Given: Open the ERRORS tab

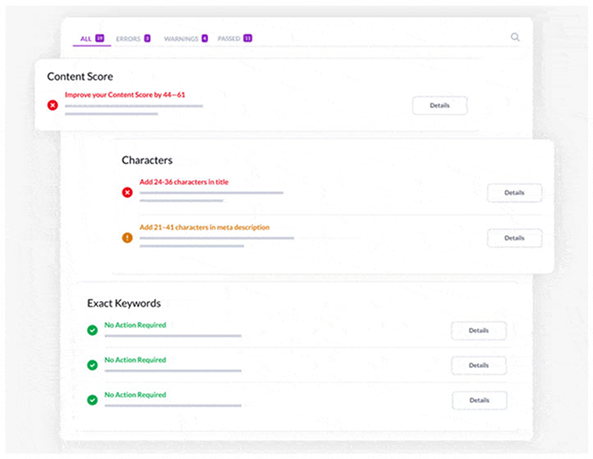Looking at the screenshot, I should click(133, 39).
